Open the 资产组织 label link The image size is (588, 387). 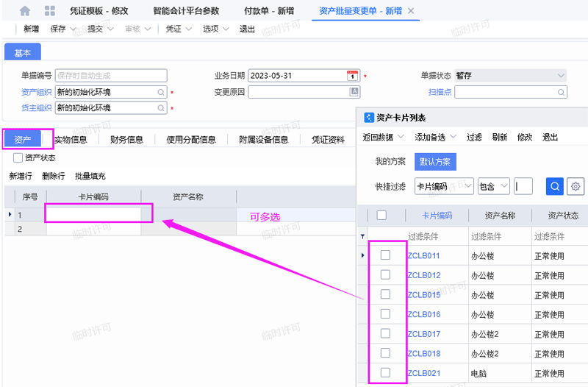coord(36,92)
